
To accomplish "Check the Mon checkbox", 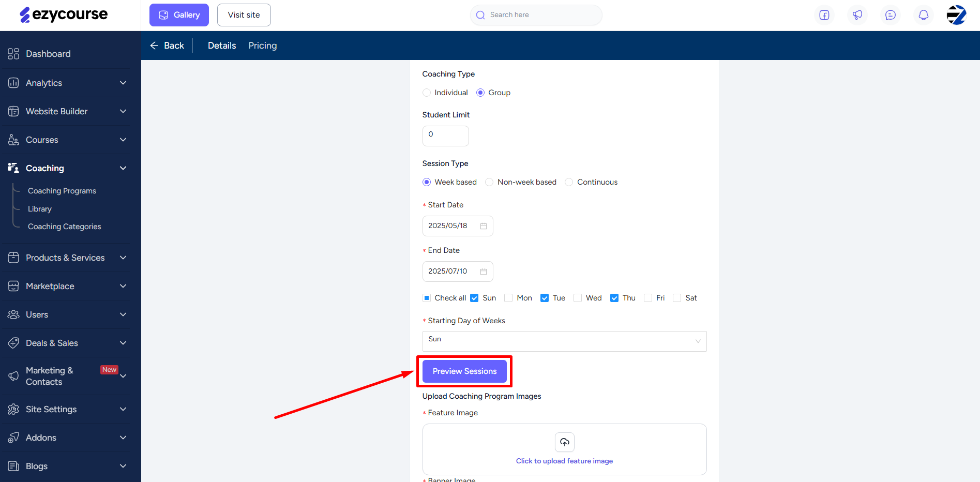I will pyautogui.click(x=508, y=298).
